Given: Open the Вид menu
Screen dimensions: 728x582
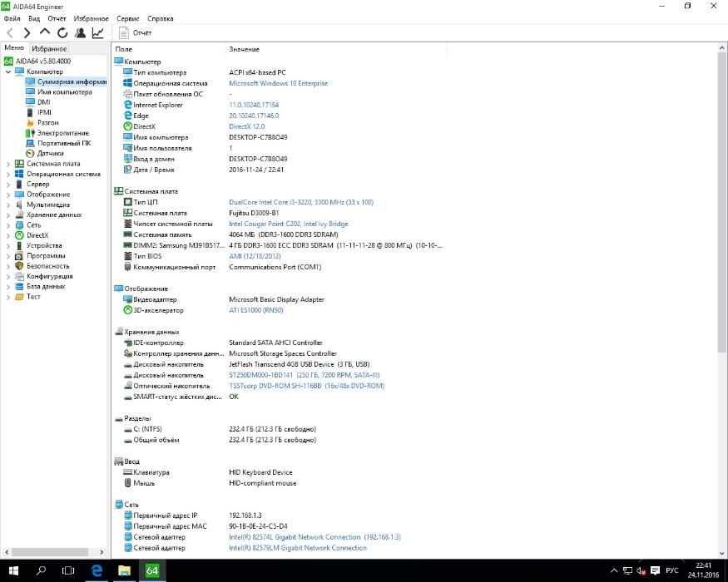Looking at the screenshot, I should (34, 18).
